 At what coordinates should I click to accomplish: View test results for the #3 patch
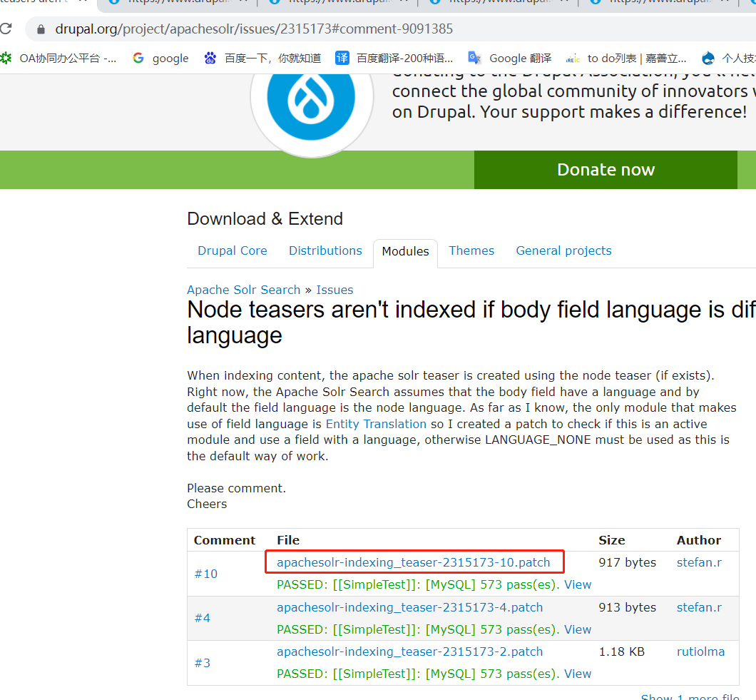pyautogui.click(x=578, y=674)
